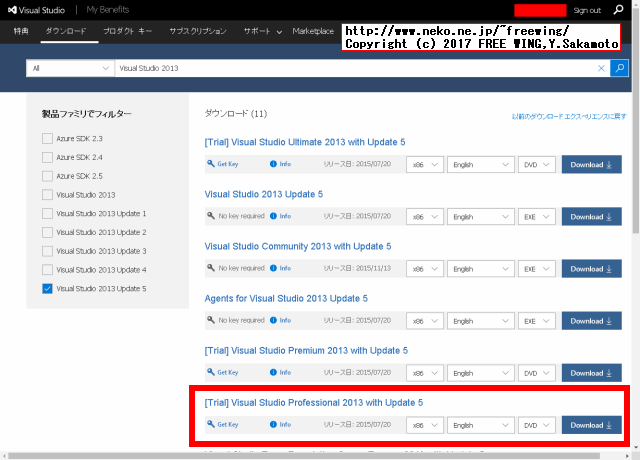Open EXE format dropdown for Visual Studio 2013 Update 5
This screenshot has width=640, height=460.
click(537, 217)
